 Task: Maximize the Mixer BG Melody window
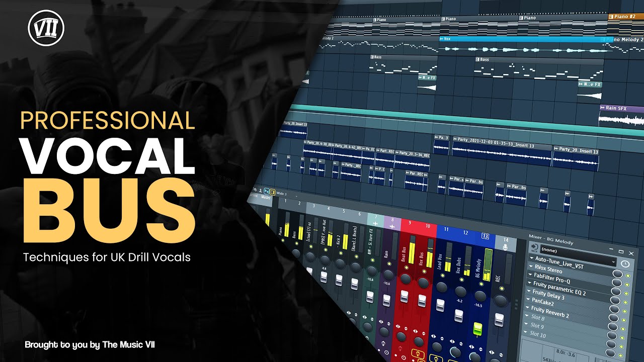point(621,251)
